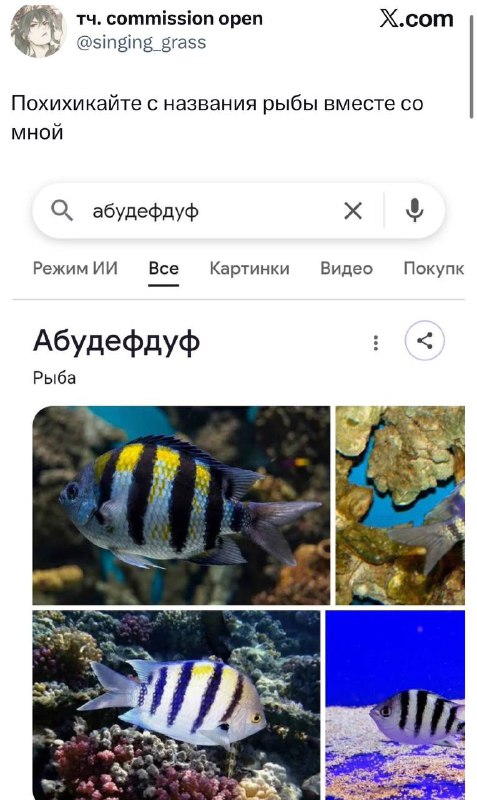The width and height of the screenshot is (477, 800).
Task: Open the yellow-striped fish photo
Action: (181, 505)
